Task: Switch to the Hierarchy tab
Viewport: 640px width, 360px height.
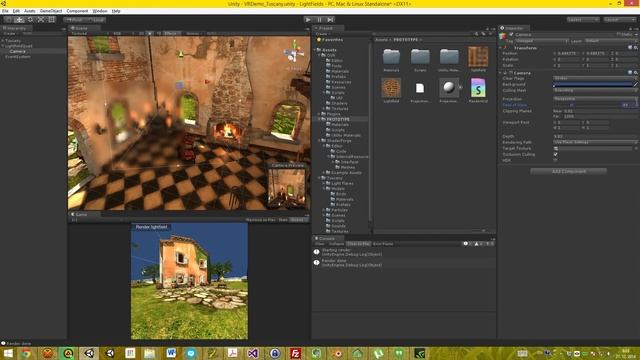Action: (x=16, y=28)
